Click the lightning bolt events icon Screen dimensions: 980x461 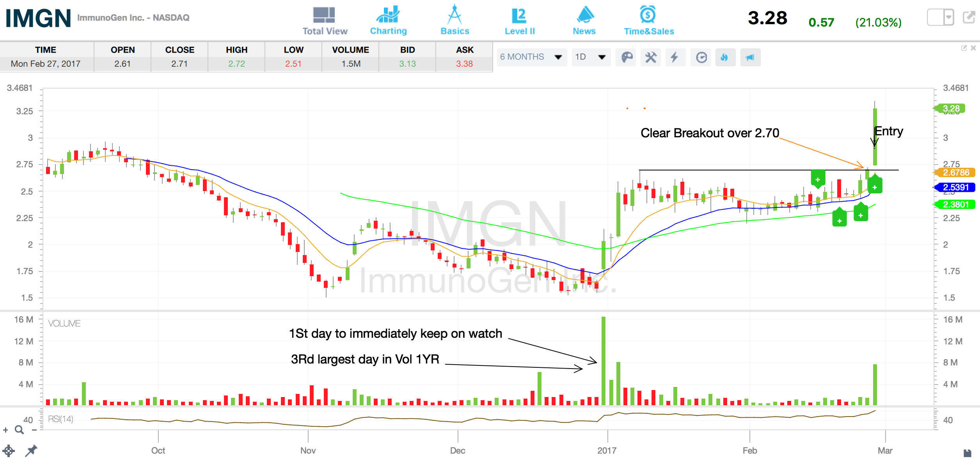click(675, 58)
